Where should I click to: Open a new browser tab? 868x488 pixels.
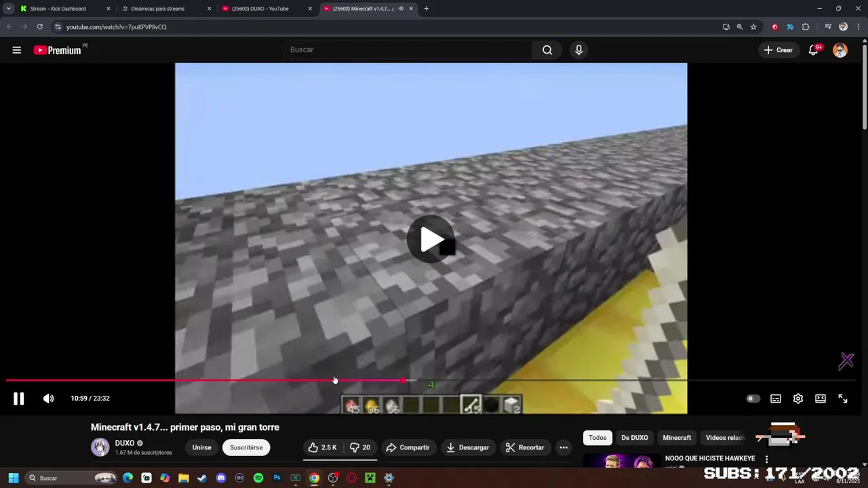427,9
